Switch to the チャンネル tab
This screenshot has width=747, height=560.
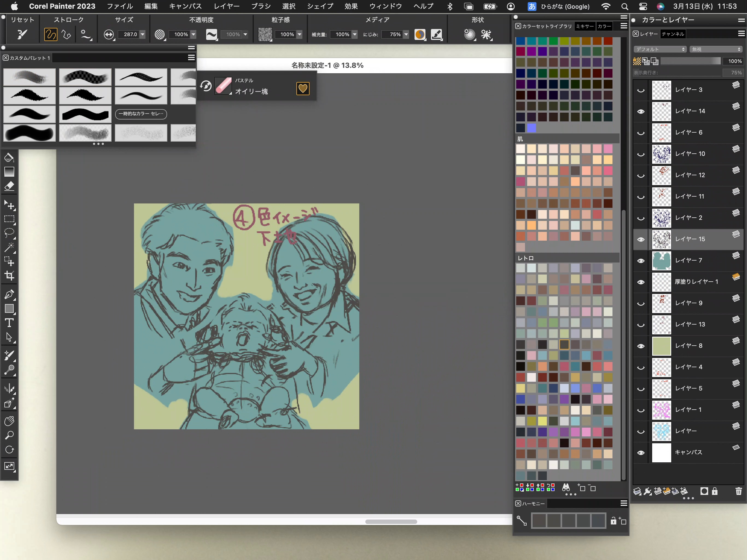(x=673, y=34)
